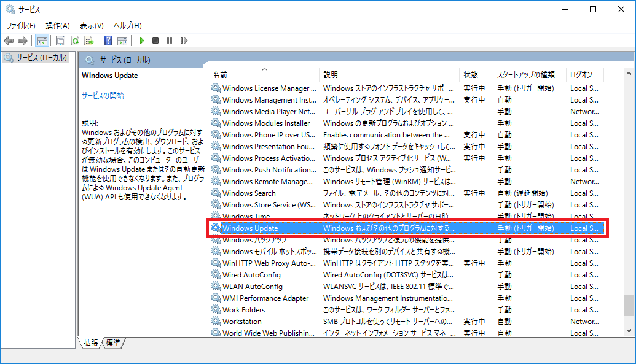Sort by the 名前 column header
Viewport: 636px width, 364px height.
click(265, 75)
